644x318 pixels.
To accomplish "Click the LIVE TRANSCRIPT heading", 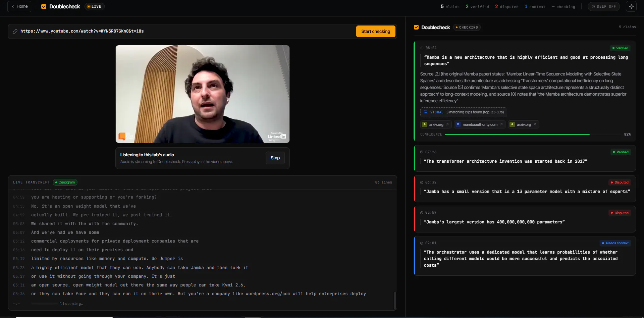I will pyautogui.click(x=32, y=182).
